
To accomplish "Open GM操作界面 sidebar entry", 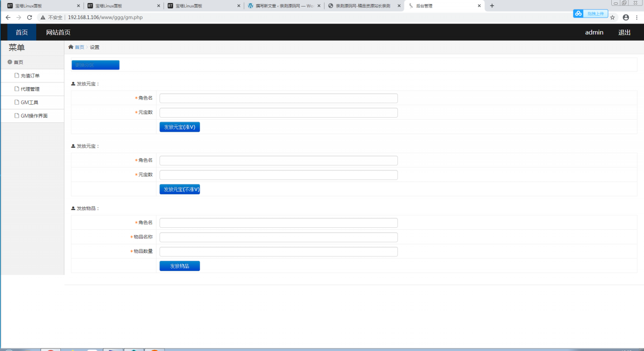I will 34,116.
